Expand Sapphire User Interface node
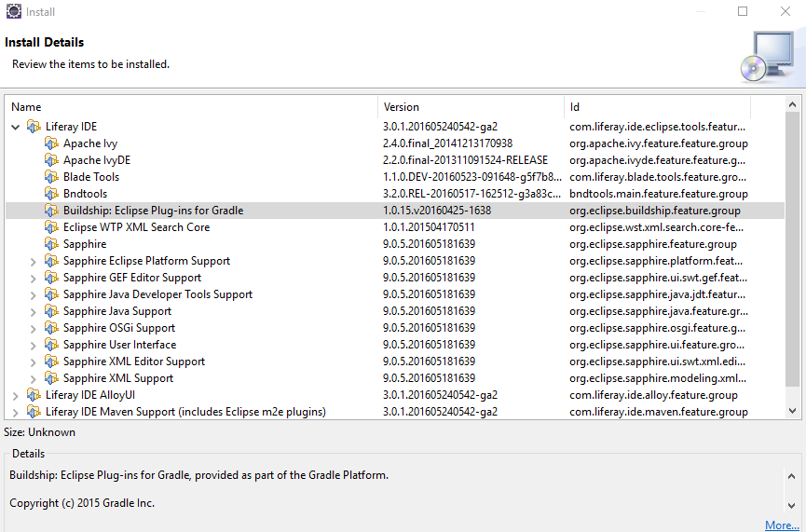 pyautogui.click(x=33, y=346)
